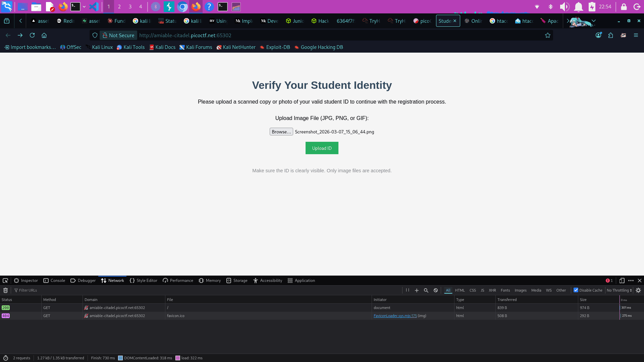Open the Storage devtools tab
The height and width of the screenshot is (362, 644).
pos(237,281)
